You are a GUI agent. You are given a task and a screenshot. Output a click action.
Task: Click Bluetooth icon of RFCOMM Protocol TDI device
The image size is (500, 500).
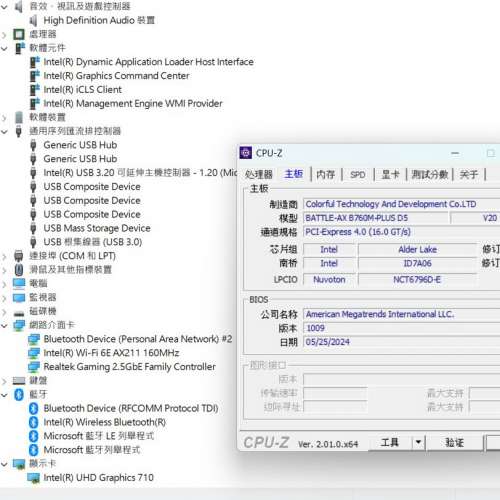[x=33, y=408]
